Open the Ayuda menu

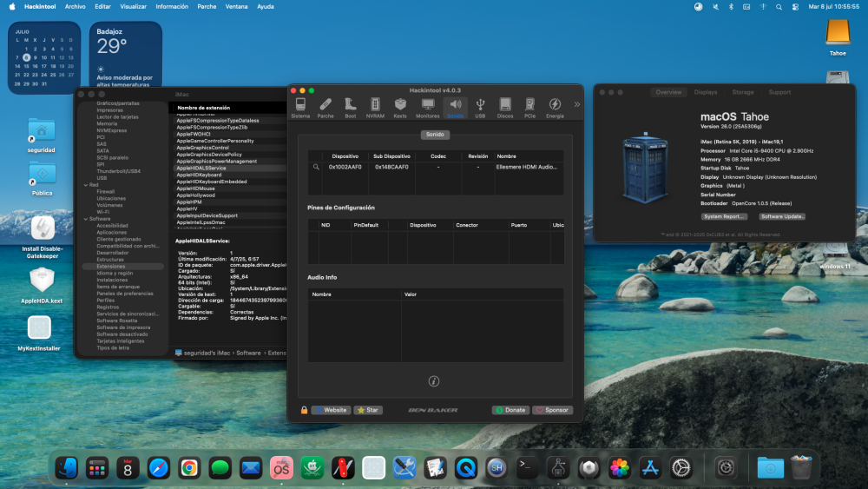click(266, 7)
